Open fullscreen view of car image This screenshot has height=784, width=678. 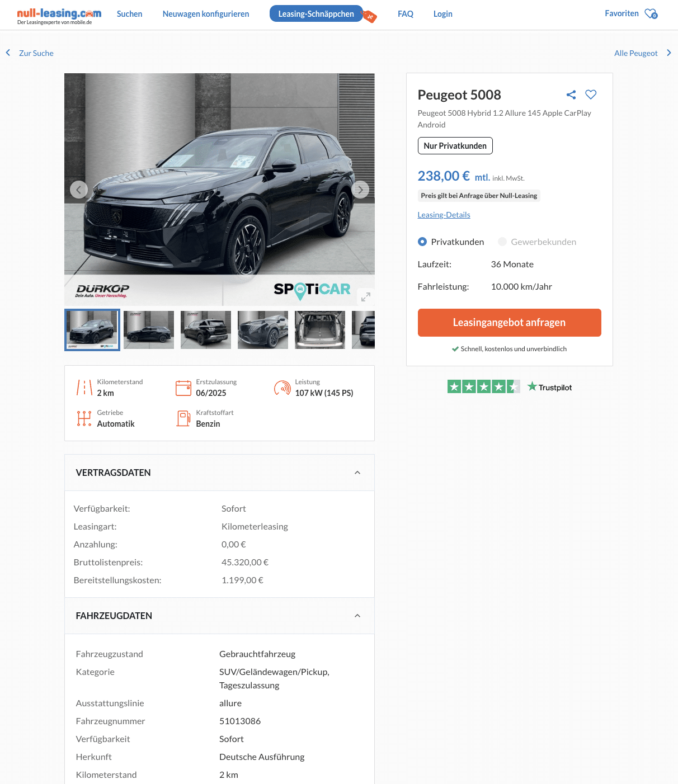click(365, 297)
